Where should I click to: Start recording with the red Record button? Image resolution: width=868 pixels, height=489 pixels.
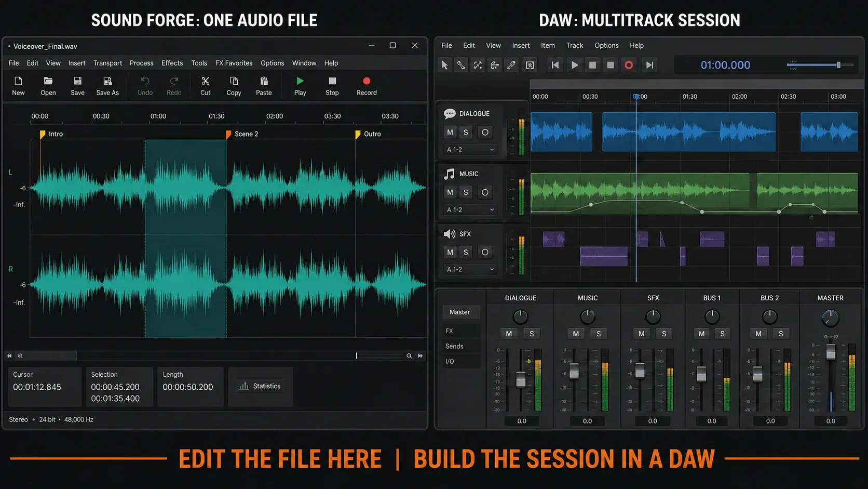(367, 81)
